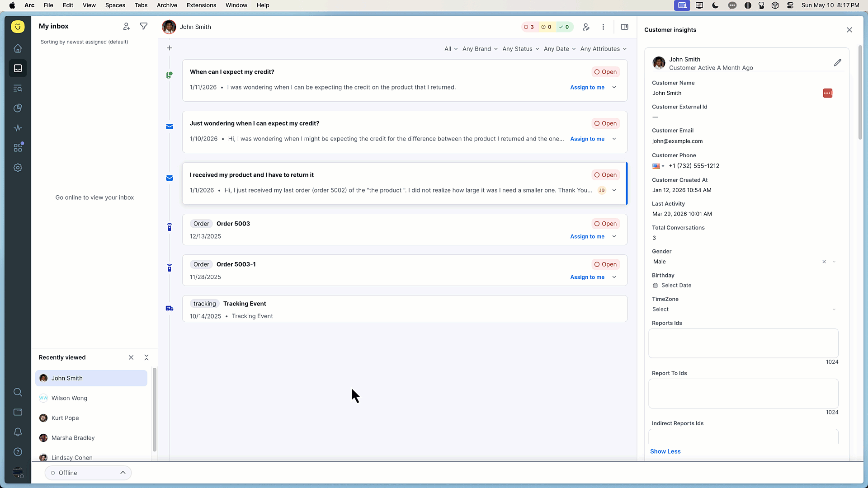The height and width of the screenshot is (488, 868).
Task: Open the Any Date filter dropdown
Action: pos(560,49)
